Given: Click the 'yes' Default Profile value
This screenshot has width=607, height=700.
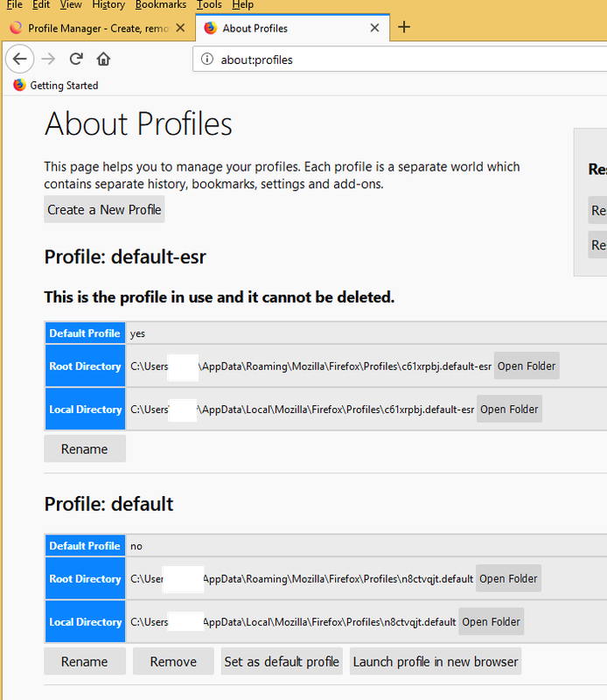Looking at the screenshot, I should [137, 333].
